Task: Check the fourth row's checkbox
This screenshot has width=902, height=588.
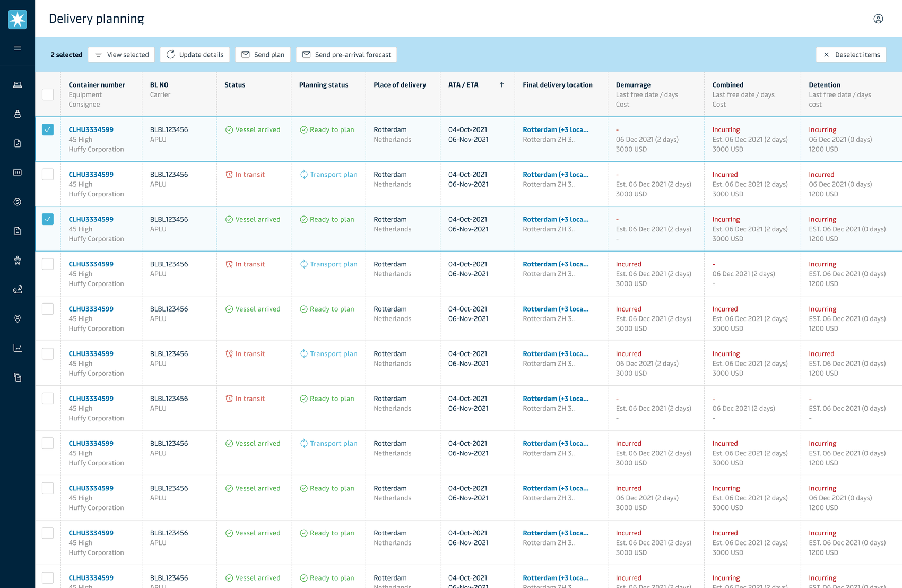Action: click(x=48, y=264)
